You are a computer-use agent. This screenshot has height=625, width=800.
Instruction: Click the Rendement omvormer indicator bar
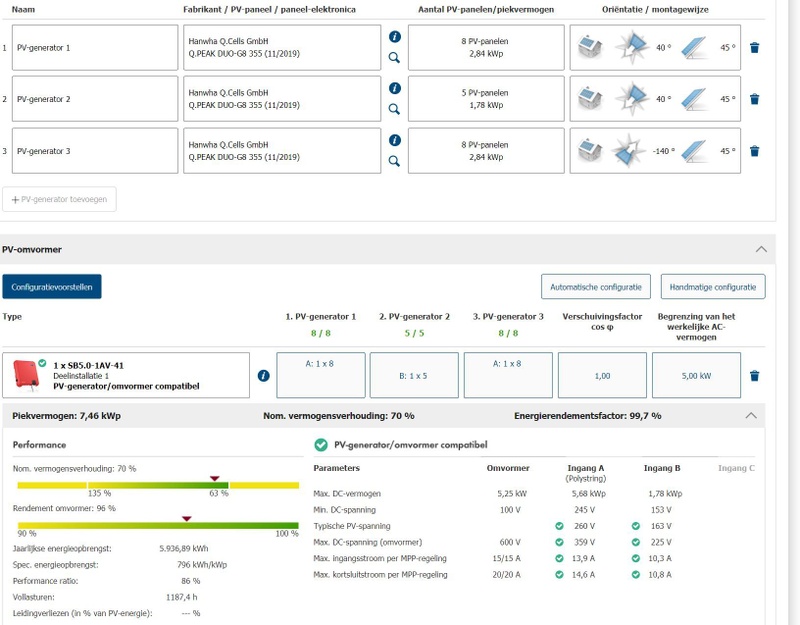(x=158, y=525)
